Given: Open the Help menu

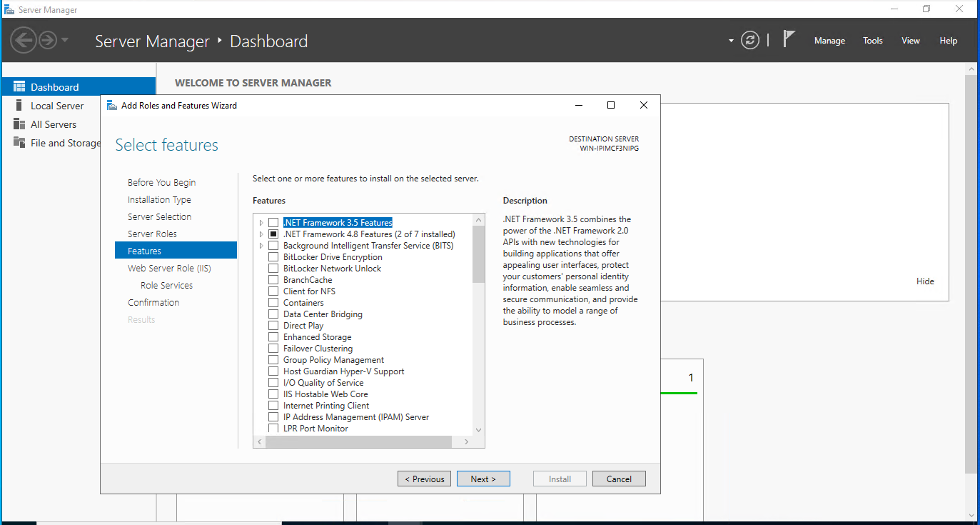Looking at the screenshot, I should (948, 41).
